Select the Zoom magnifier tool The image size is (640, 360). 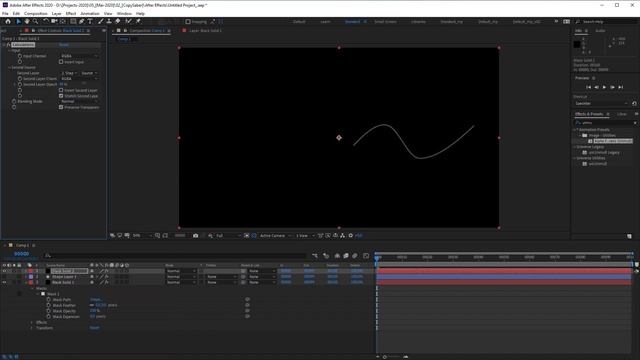(x=36, y=22)
